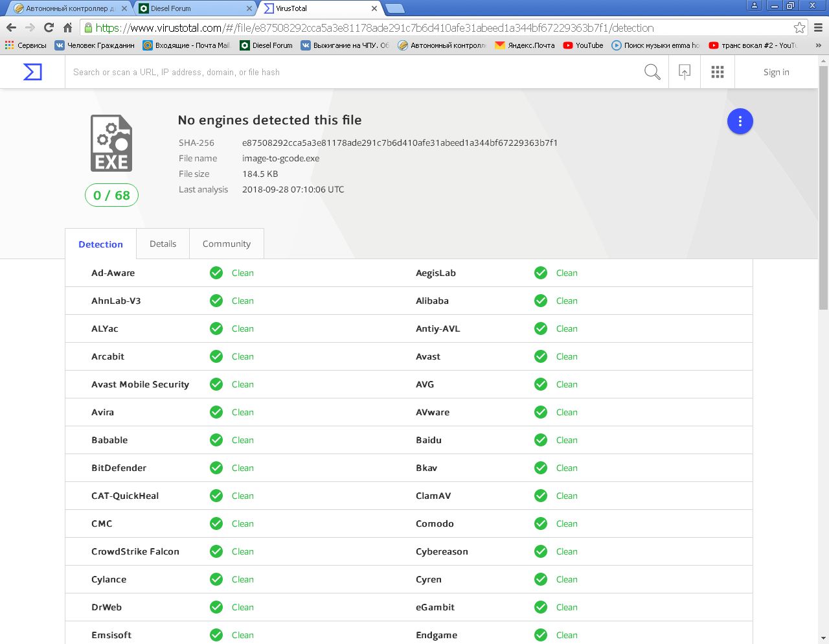Close the Автономный контроллер browser tab

124,8
